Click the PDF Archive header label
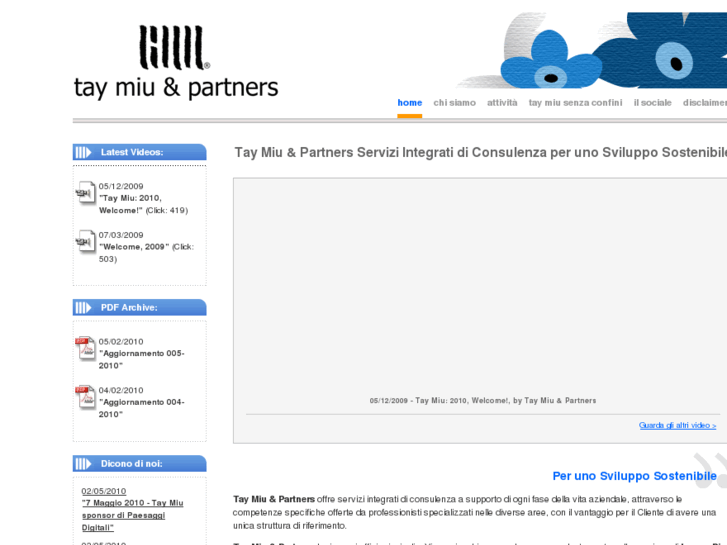727x545 pixels. click(129, 308)
